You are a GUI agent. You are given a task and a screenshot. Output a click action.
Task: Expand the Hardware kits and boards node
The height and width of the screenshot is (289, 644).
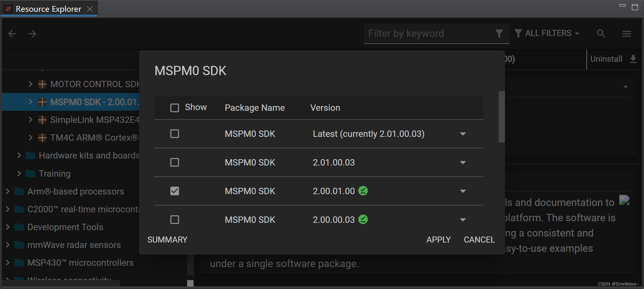(x=19, y=155)
